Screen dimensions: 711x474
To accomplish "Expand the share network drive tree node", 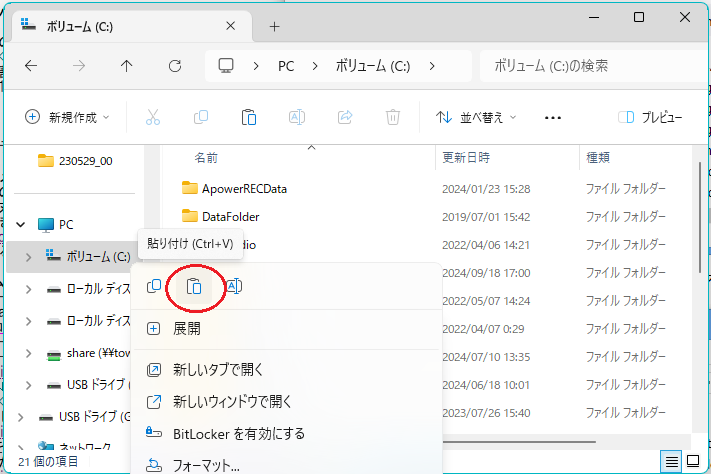I will 29,353.
